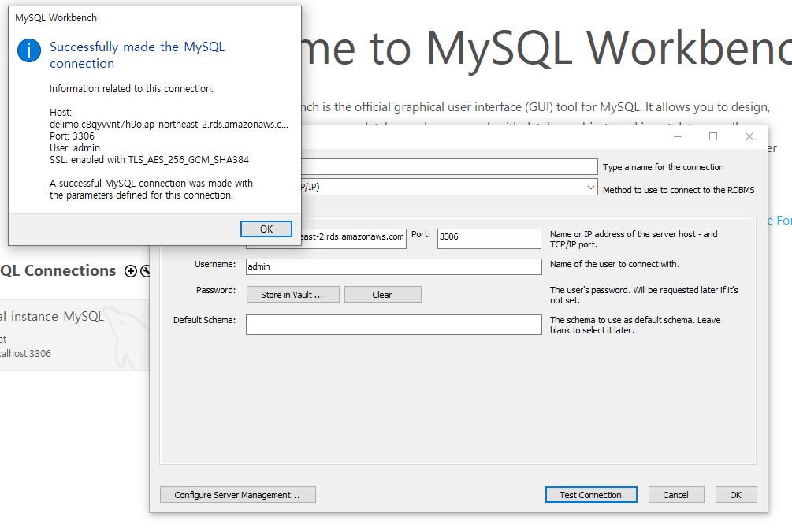Image resolution: width=792 pixels, height=532 pixels.
Task: Click the 'Port: 3306' text in message box
Action: click(72, 136)
